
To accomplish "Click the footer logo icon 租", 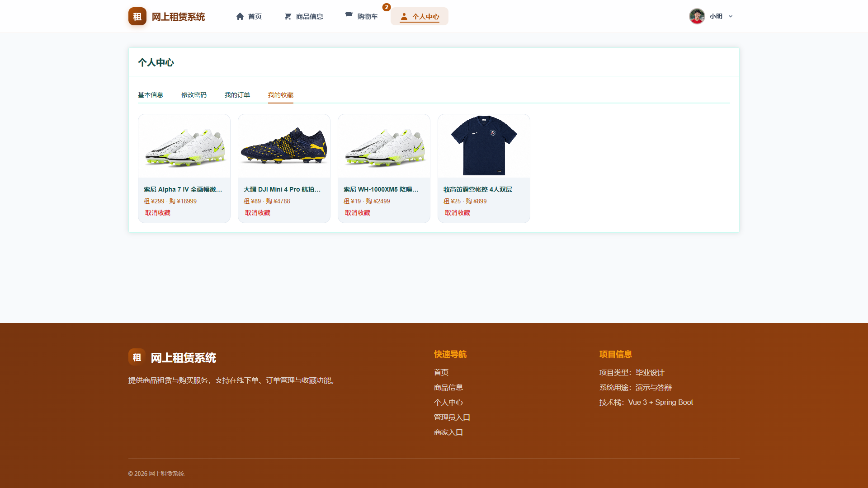I will coord(137,357).
